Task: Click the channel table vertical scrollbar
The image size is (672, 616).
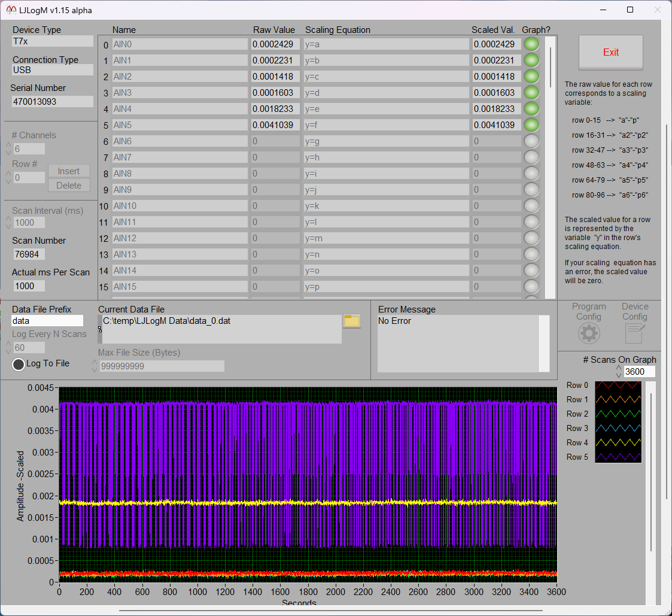Action: point(551,66)
